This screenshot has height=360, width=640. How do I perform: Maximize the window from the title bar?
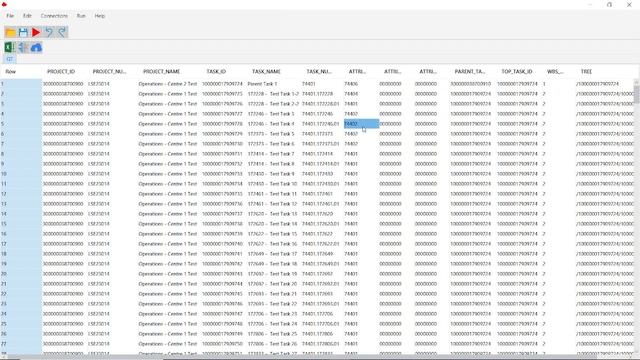click(609, 4)
